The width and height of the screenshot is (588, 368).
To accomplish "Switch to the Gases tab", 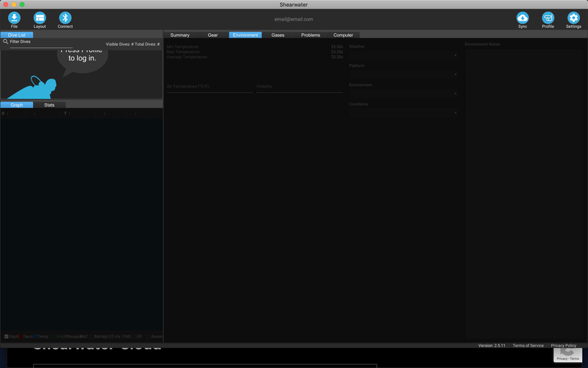I will click(278, 35).
